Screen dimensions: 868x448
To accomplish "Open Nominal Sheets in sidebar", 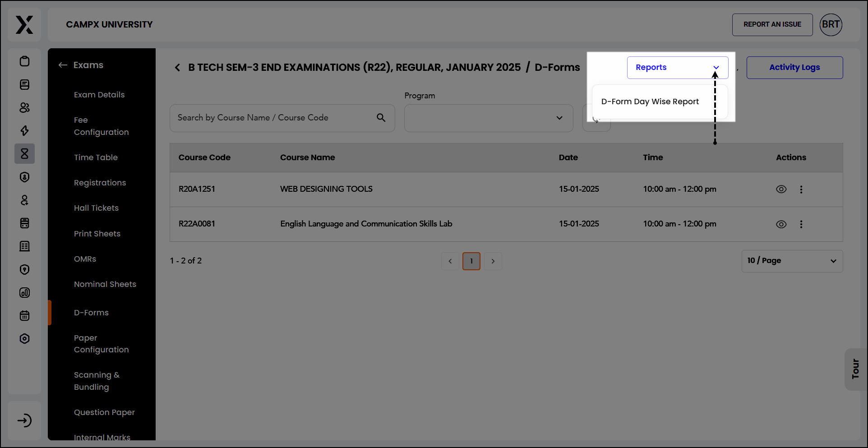I will (x=105, y=284).
